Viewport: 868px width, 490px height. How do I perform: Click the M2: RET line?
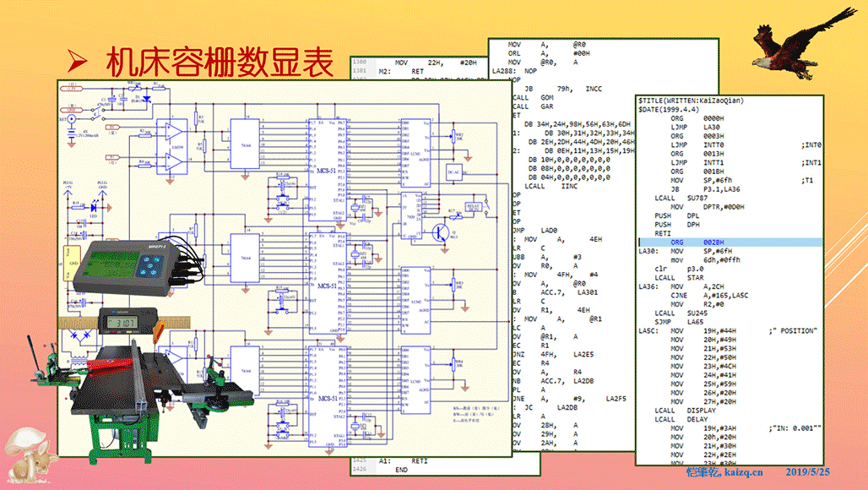click(x=401, y=72)
